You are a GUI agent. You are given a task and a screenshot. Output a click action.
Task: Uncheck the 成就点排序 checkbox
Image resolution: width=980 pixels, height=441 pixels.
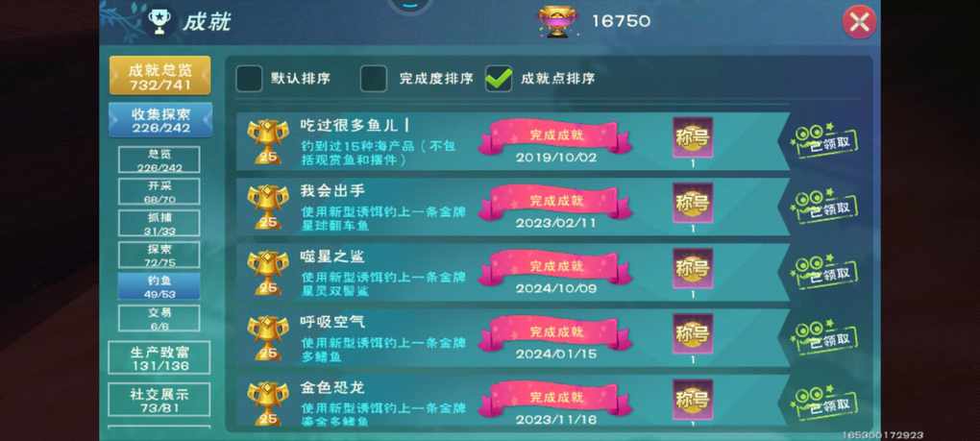click(499, 79)
